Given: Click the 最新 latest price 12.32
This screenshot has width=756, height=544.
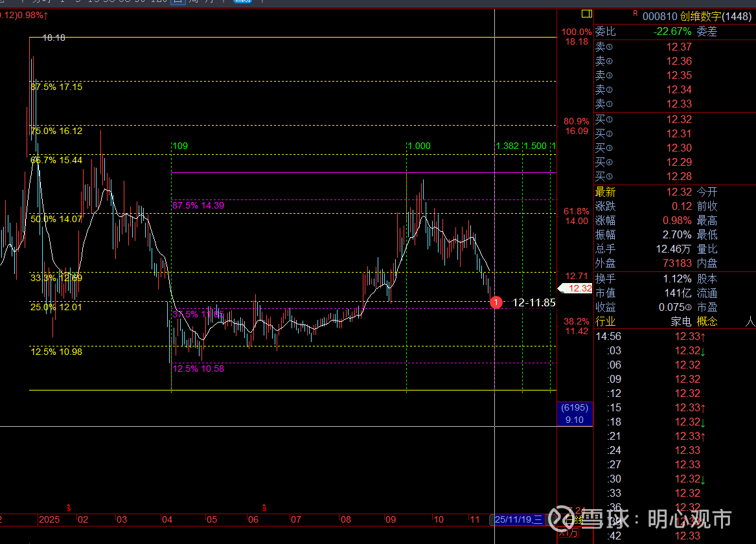Looking at the screenshot, I should point(679,192).
